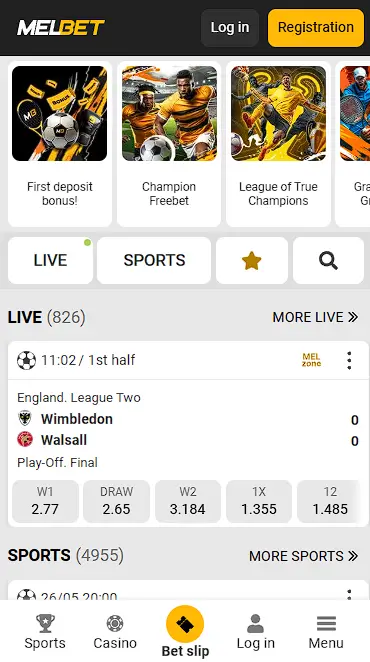Open the favorites star tab

click(252, 260)
